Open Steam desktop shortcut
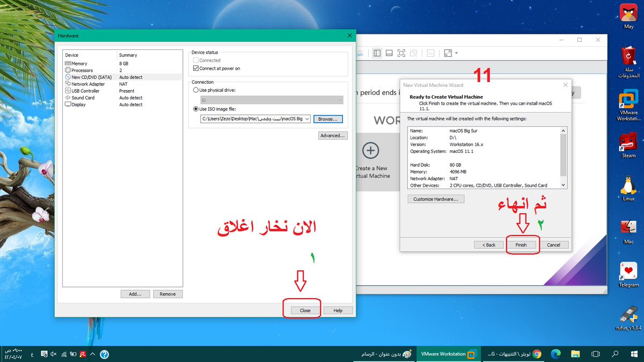644x362 pixels. pos(628,145)
